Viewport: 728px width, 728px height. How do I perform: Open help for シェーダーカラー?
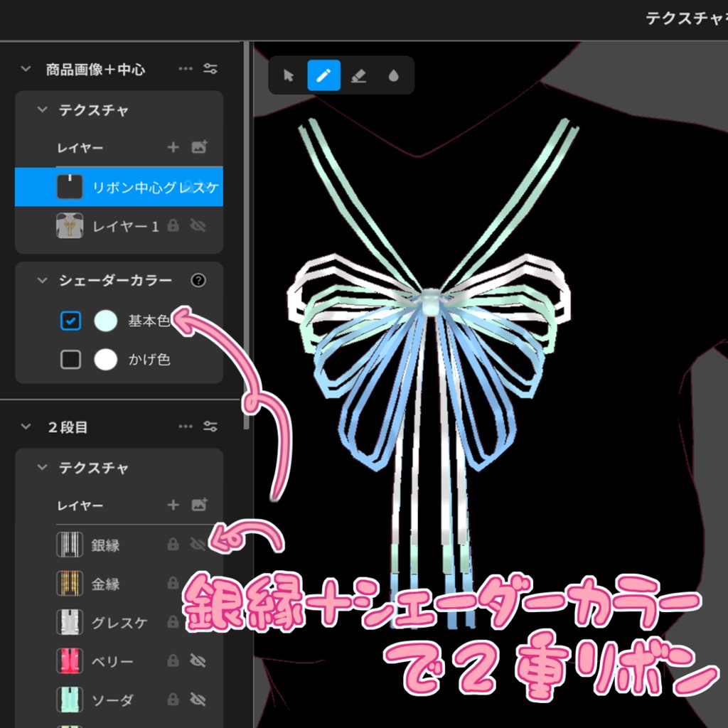tap(198, 280)
